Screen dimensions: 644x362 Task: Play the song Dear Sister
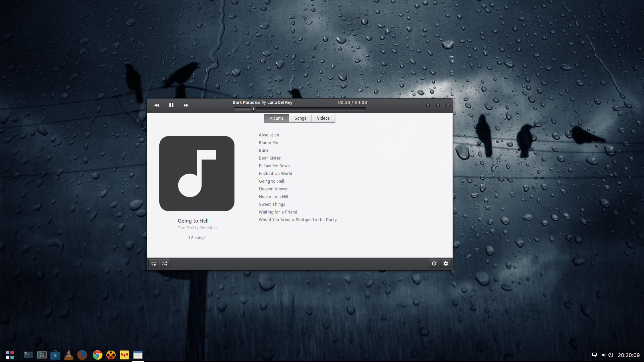click(270, 158)
